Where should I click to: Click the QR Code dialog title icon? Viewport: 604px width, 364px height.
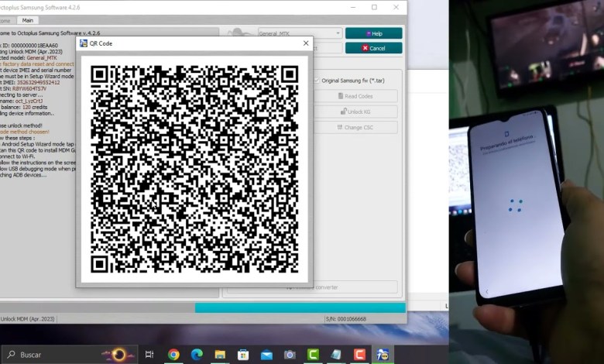click(84, 43)
